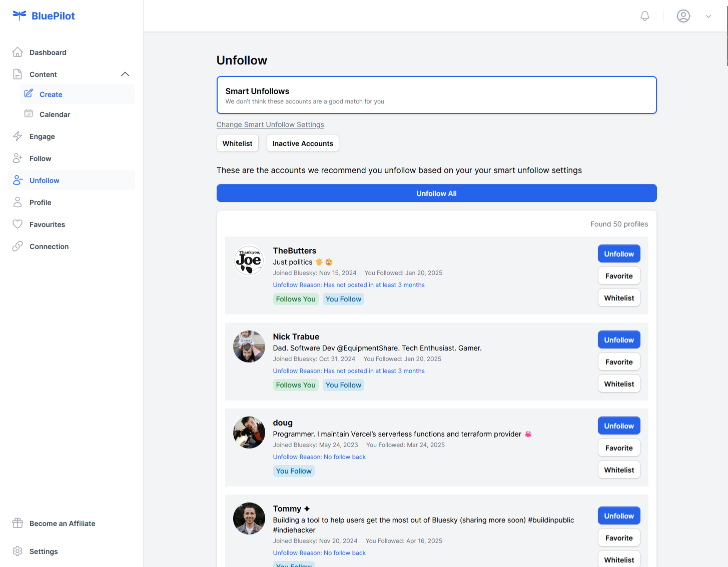Viewport: 728px width, 567px height.
Task: Click TheButters profile avatar
Action: click(x=249, y=260)
